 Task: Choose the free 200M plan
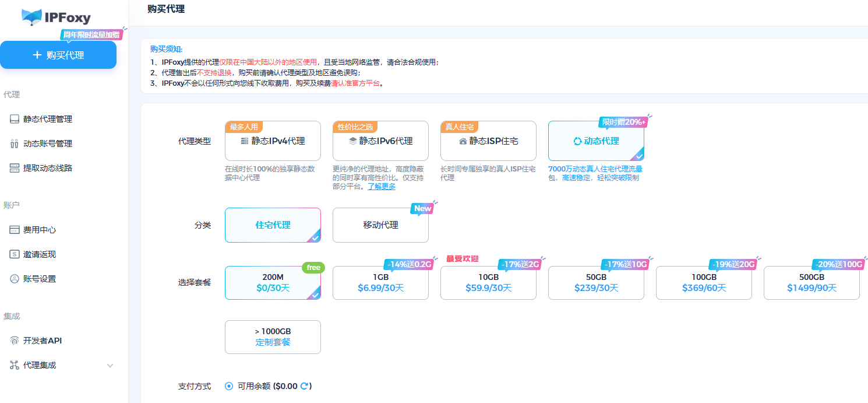(x=273, y=283)
